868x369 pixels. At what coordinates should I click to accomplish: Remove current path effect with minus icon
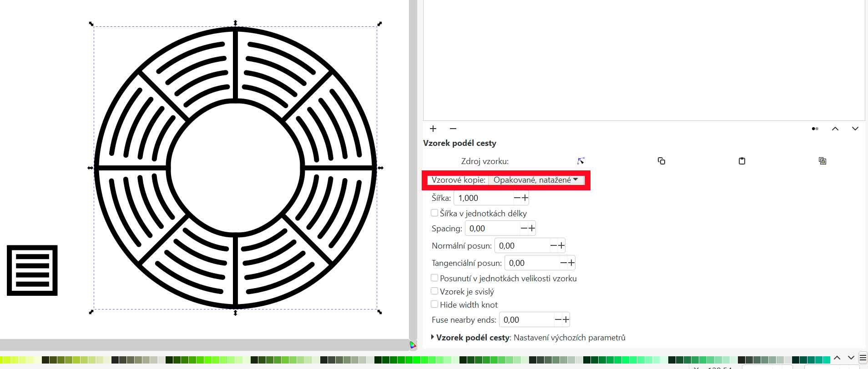coord(453,129)
